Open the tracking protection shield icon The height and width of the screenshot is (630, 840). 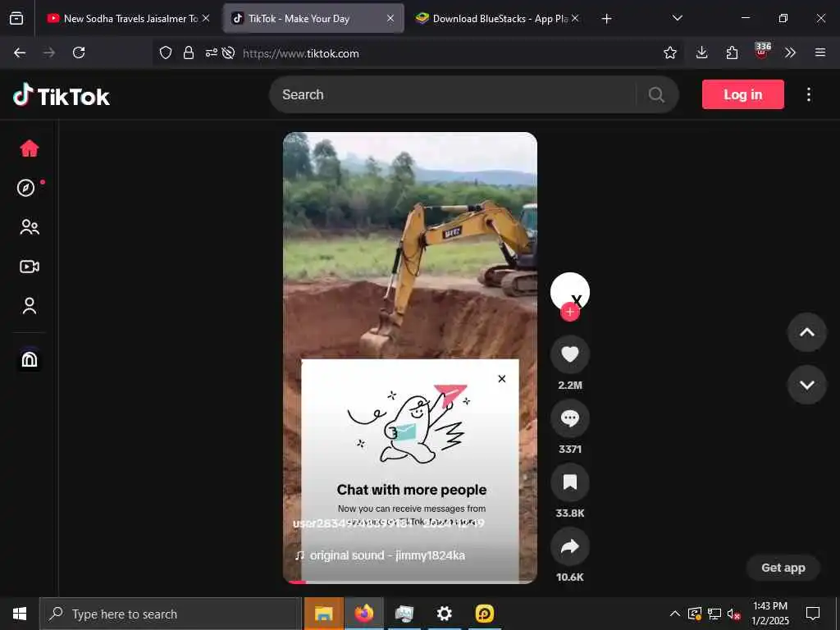click(166, 52)
